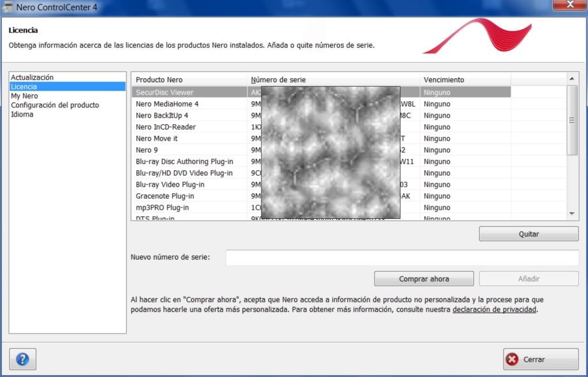Sort by Vencimiento column header
Image resolution: width=588 pixels, height=377 pixels.
(x=465, y=79)
